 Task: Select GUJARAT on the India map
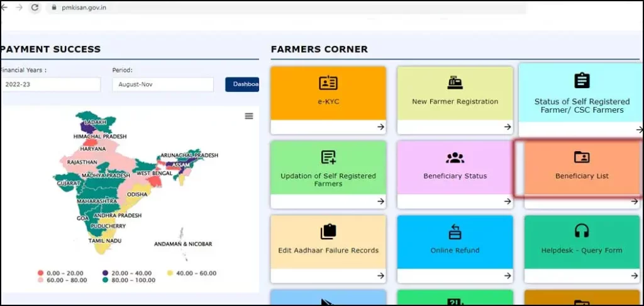[x=68, y=183]
